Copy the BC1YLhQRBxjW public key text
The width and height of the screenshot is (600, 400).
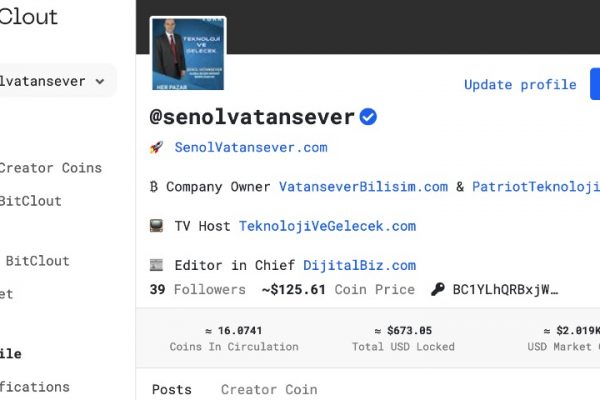point(505,289)
